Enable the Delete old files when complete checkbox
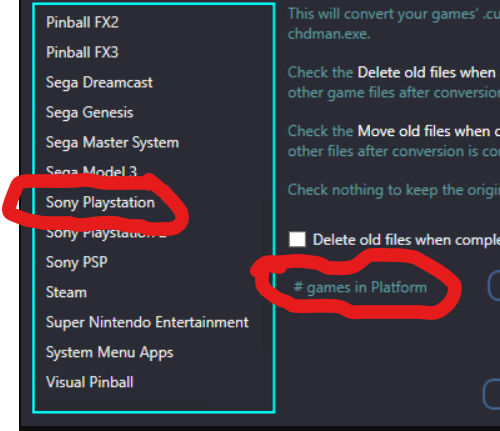This screenshot has width=500, height=431. (x=297, y=239)
